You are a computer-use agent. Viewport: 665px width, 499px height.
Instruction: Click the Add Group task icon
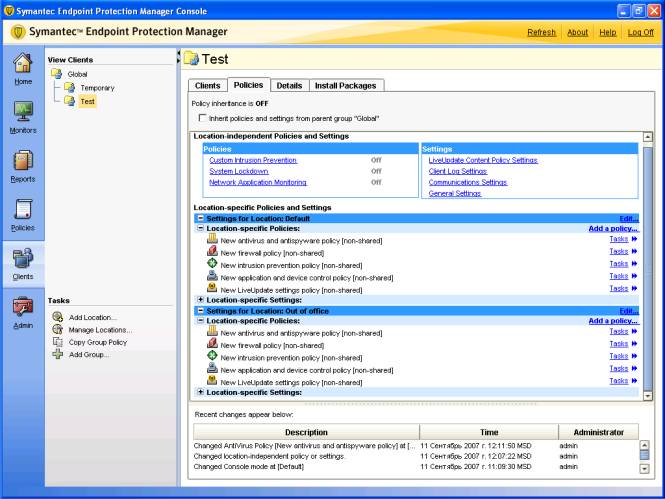(58, 354)
